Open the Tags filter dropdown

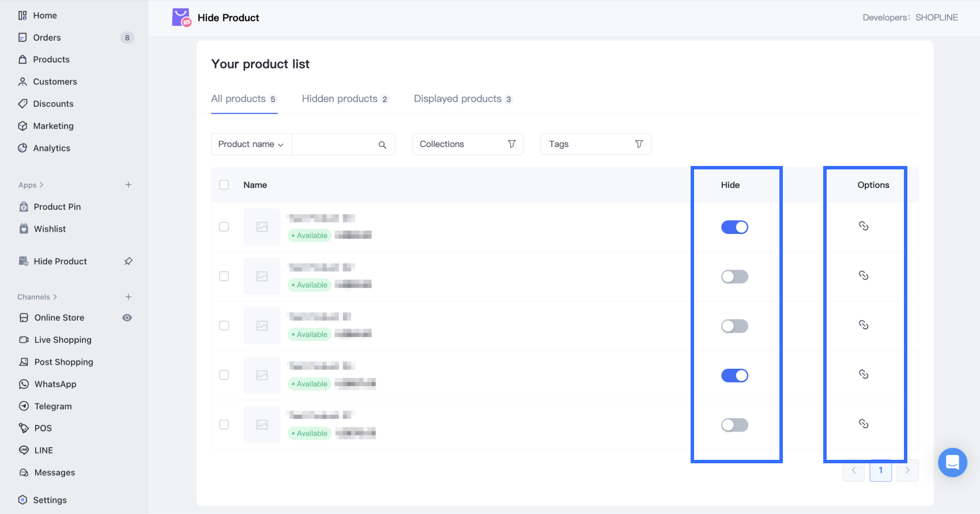[x=595, y=144]
